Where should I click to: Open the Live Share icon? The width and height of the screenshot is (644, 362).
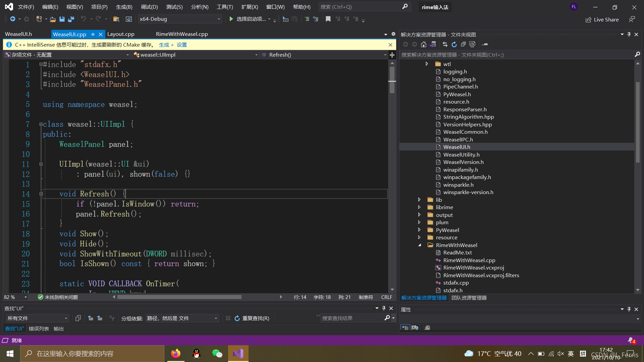click(x=588, y=20)
